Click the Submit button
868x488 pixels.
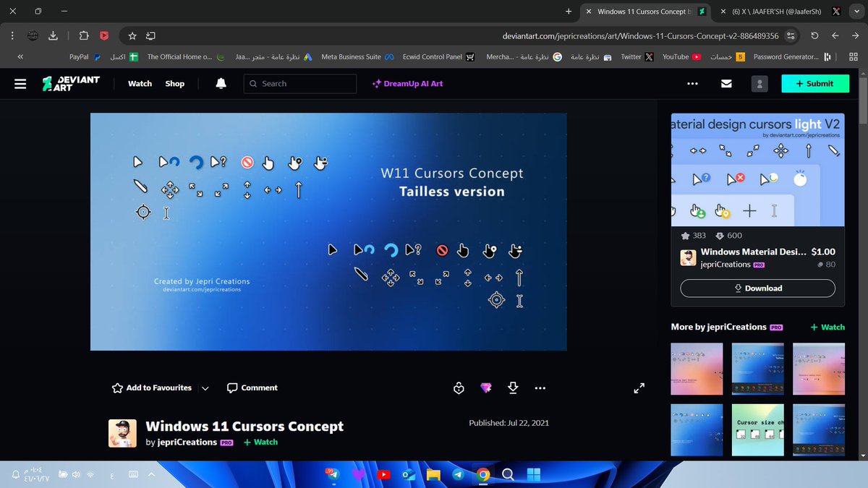click(x=814, y=84)
